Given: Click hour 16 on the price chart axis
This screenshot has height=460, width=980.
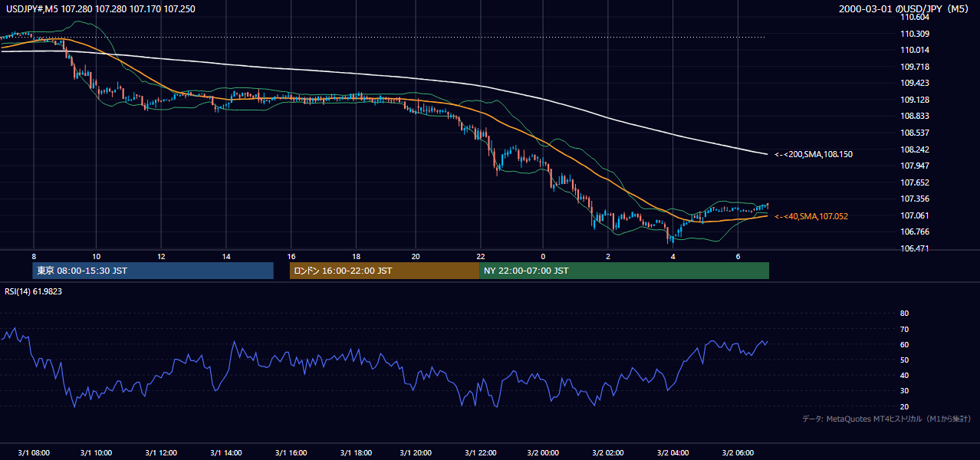Looking at the screenshot, I should pyautogui.click(x=291, y=256).
